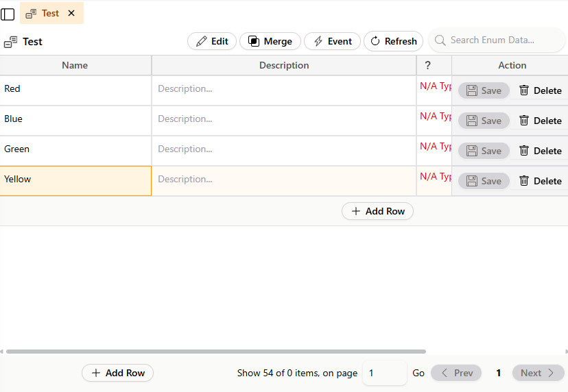Click the items count status text
Screen dimensions: 568x392
click(x=297, y=373)
